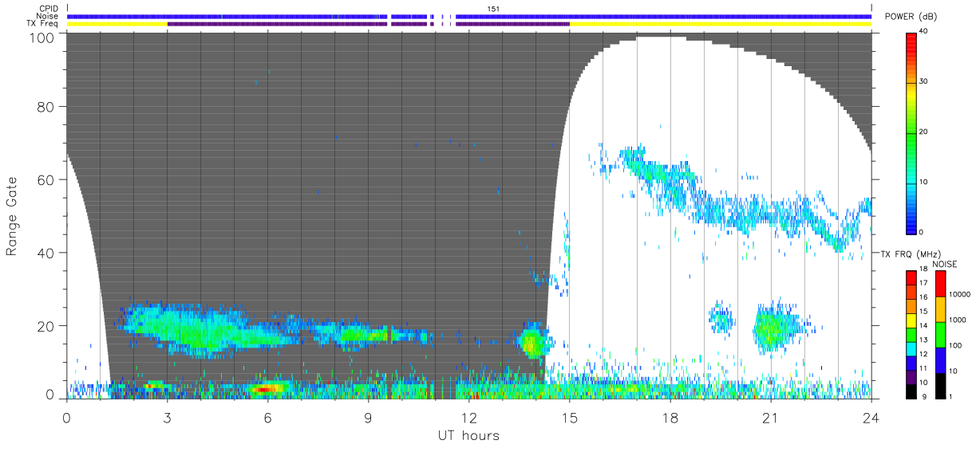980x452 pixels.
Task: Click the 15 tick on UT hours axis
Action: point(569,418)
